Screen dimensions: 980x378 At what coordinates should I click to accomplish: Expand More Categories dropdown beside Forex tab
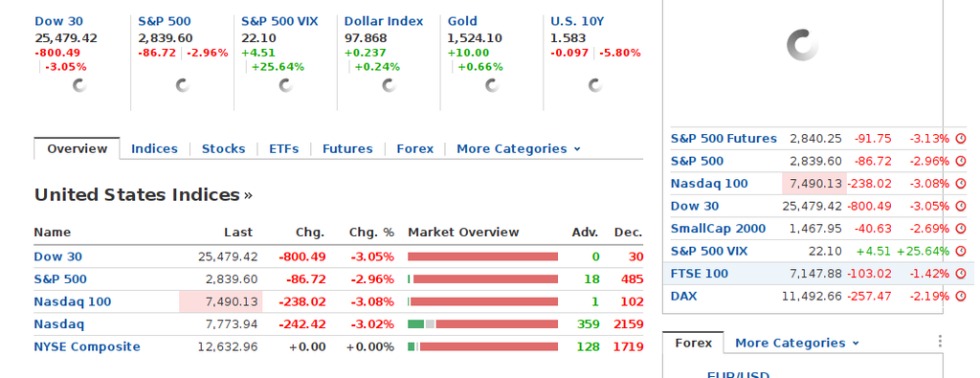coord(797,343)
